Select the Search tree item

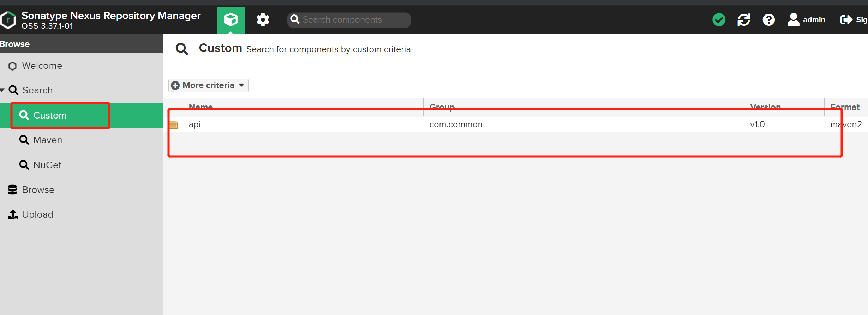(81, 90)
